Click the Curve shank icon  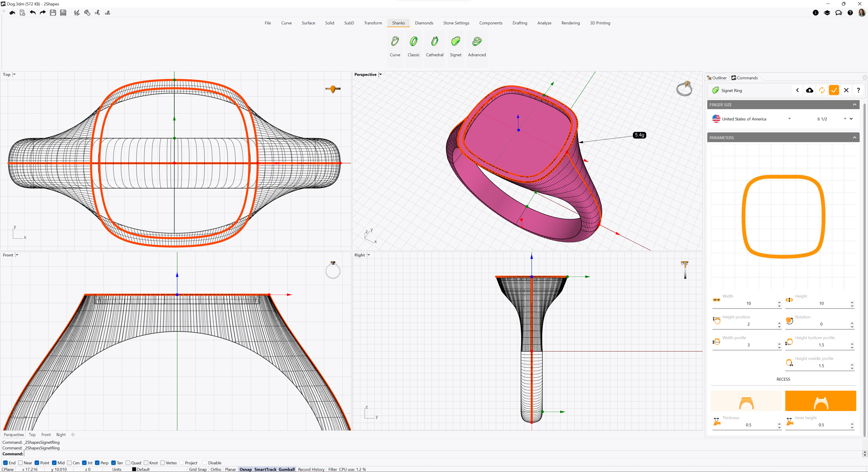[395, 42]
